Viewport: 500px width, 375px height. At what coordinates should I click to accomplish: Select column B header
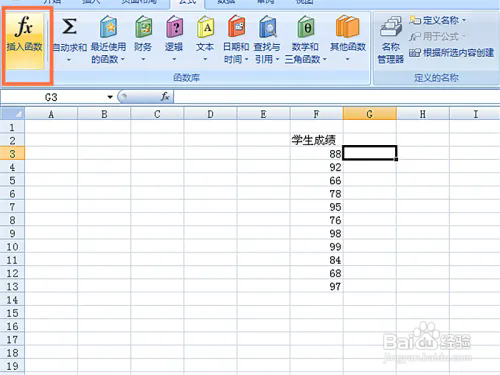[104, 114]
